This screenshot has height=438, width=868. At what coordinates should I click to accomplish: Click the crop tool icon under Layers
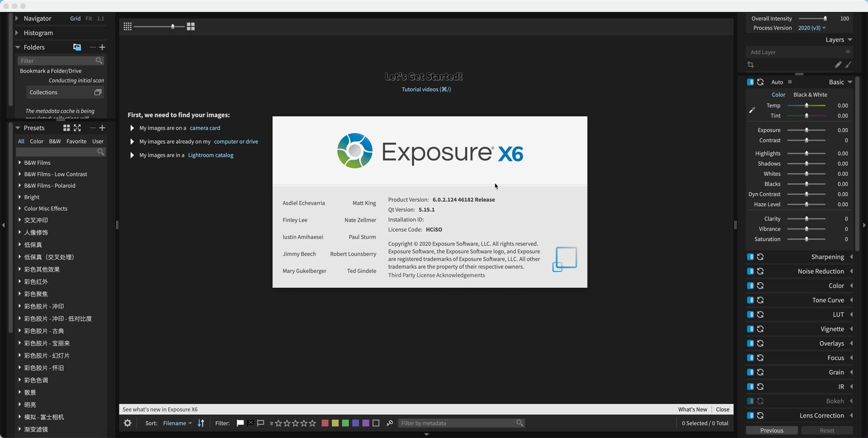[x=750, y=65]
